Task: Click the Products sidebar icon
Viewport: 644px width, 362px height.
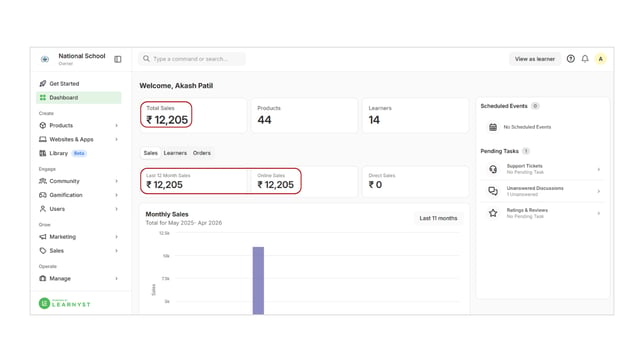Action: tap(43, 125)
